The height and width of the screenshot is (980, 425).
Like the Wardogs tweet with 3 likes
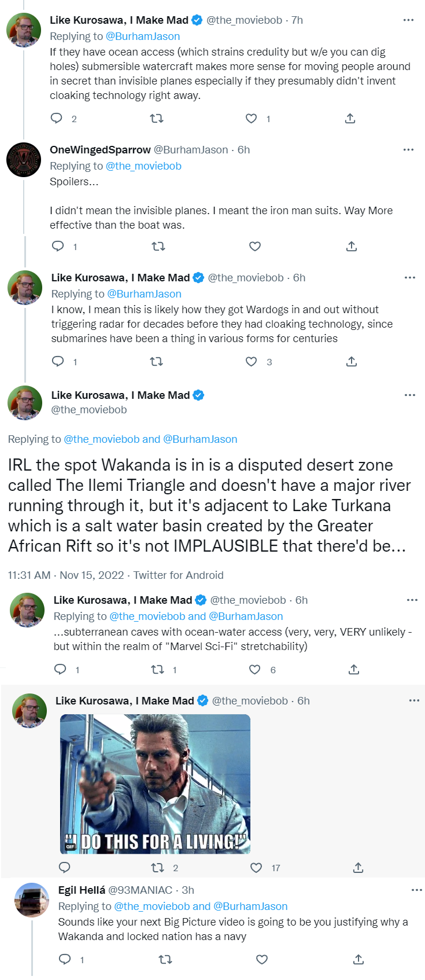252,362
